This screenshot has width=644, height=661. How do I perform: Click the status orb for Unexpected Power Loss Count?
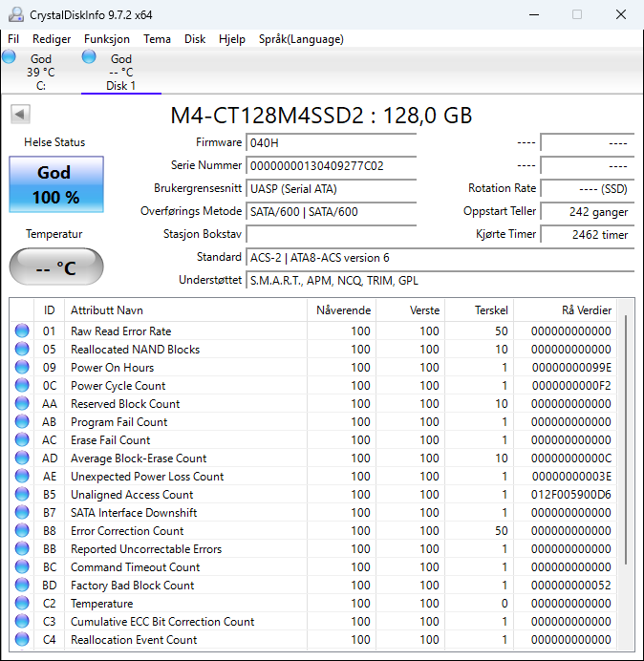(x=22, y=476)
